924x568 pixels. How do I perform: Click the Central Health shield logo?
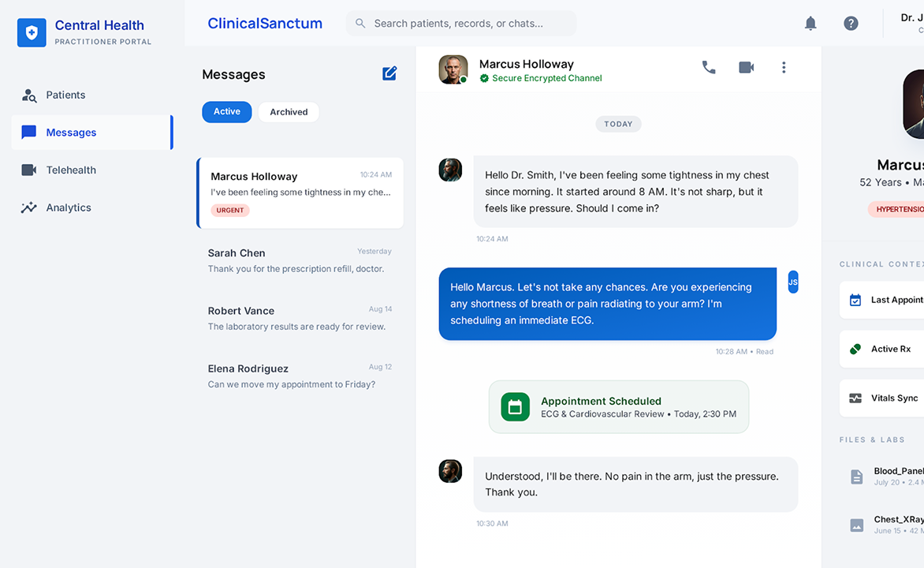click(x=32, y=32)
